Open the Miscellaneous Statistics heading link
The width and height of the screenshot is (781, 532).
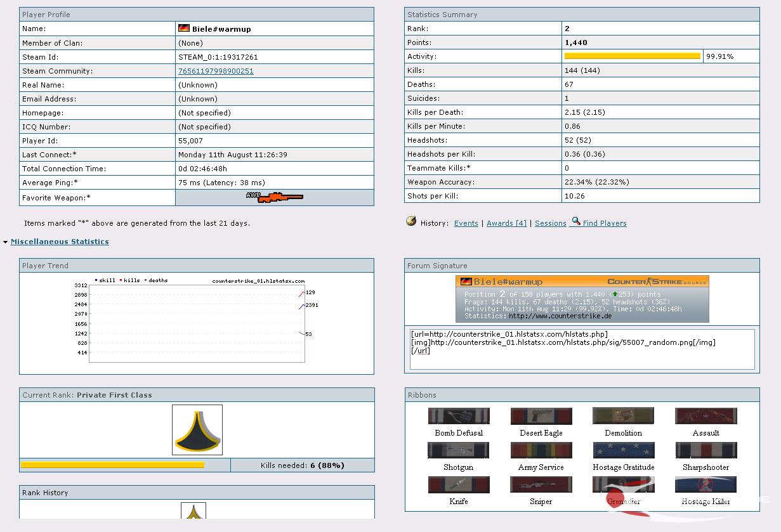point(60,242)
